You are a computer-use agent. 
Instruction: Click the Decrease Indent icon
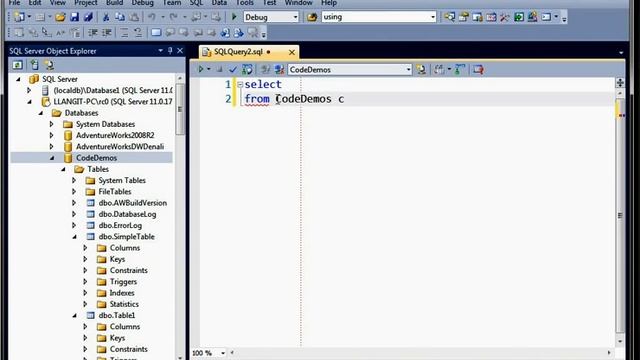click(x=93, y=33)
